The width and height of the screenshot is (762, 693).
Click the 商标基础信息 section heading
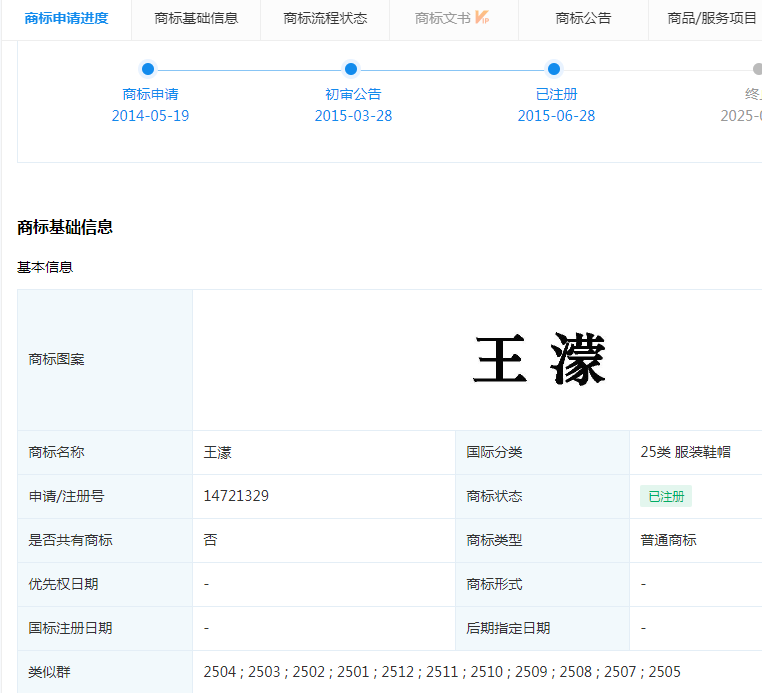(65, 227)
